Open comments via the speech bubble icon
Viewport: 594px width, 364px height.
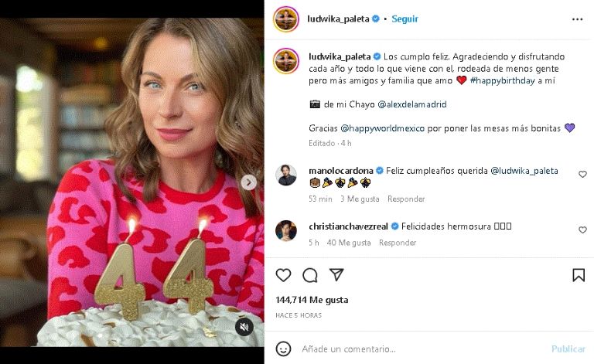click(x=310, y=275)
